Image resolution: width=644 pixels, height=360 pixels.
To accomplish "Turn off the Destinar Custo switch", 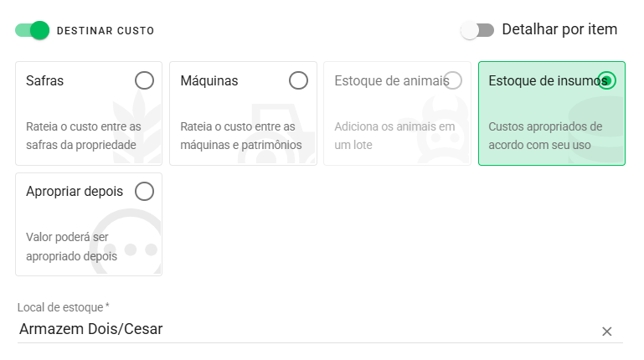I will pyautogui.click(x=32, y=30).
